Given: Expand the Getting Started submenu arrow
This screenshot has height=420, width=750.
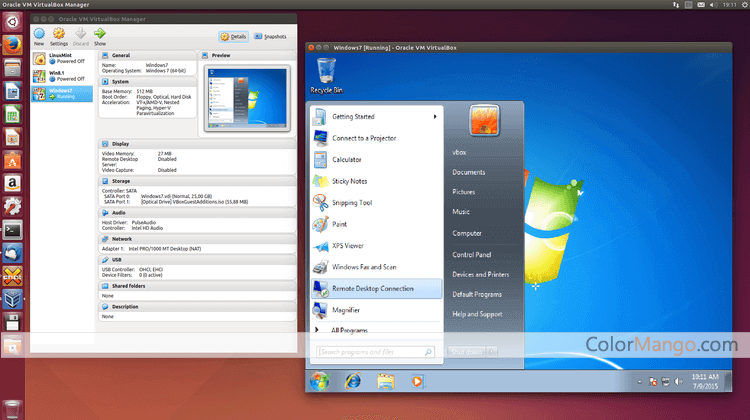Looking at the screenshot, I should point(435,117).
